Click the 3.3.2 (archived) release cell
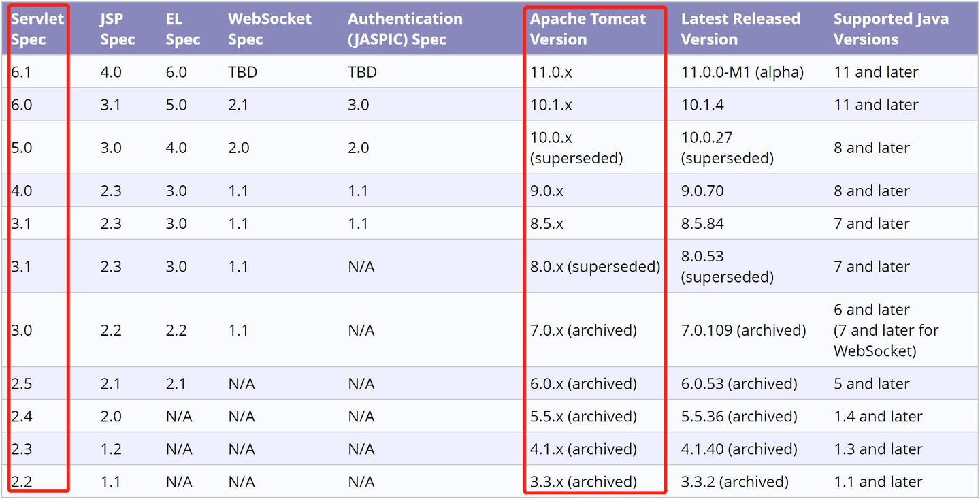 (734, 482)
